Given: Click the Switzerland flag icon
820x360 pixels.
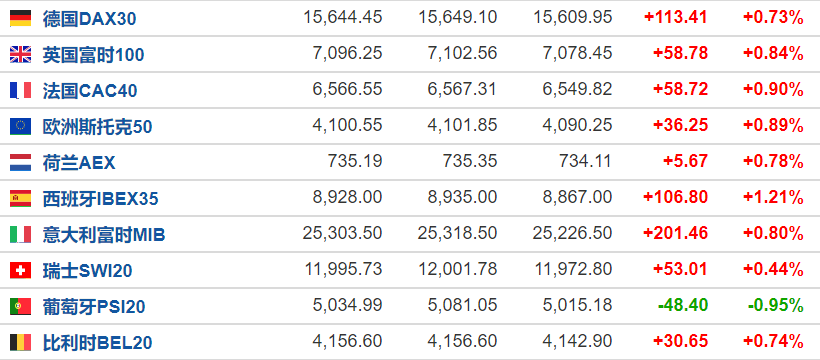Looking at the screenshot, I should tap(20, 271).
